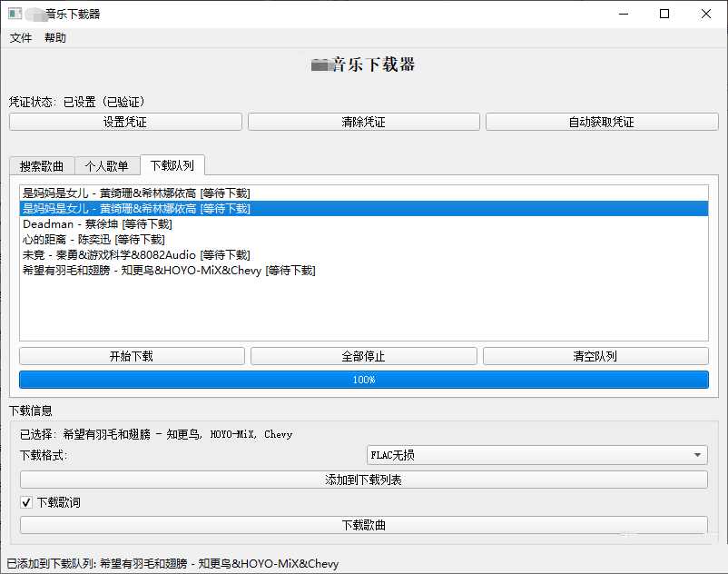Click 全部停止 to stop all downloads
This screenshot has width=728, height=574.
tap(363, 355)
